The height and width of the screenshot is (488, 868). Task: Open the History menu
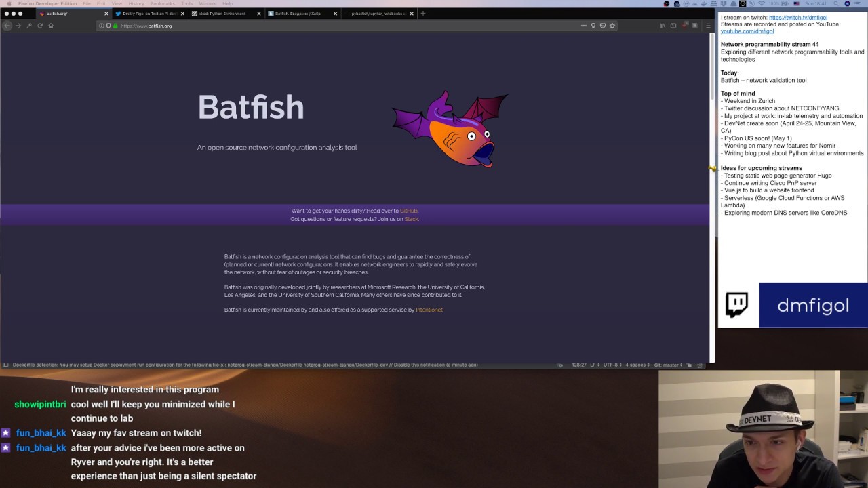point(136,3)
